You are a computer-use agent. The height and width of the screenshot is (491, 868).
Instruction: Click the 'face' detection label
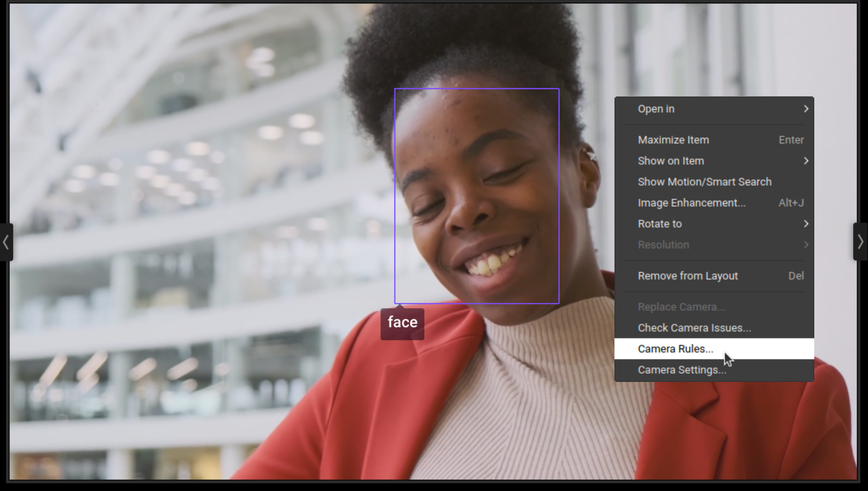pyautogui.click(x=402, y=322)
